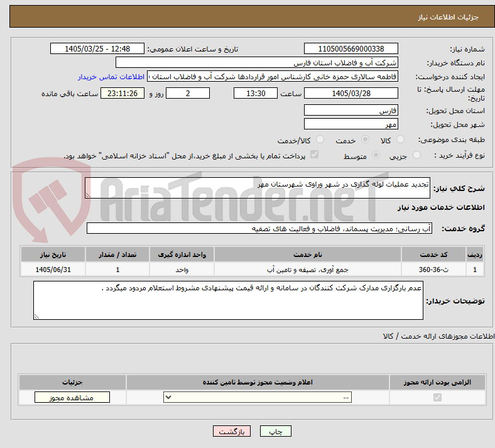Select the کالا radio button
This screenshot has height=448, width=495.
coord(400,139)
